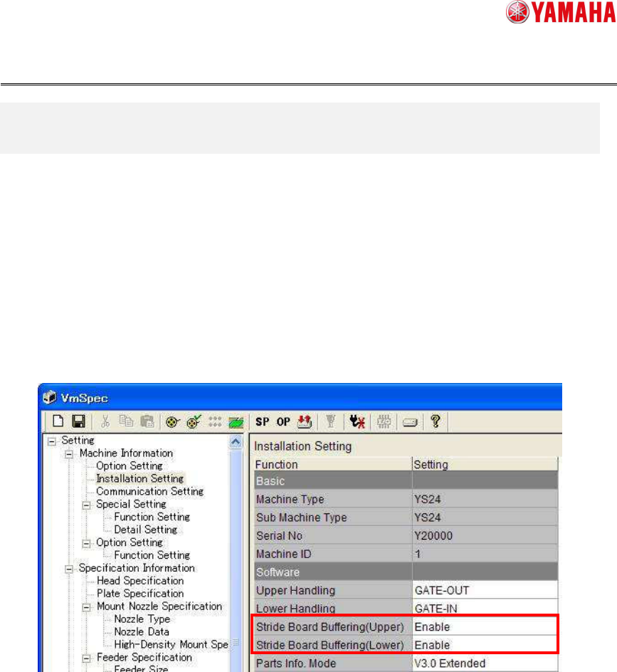Click the OP toolbar button
The height and width of the screenshot is (672, 617).
[283, 421]
